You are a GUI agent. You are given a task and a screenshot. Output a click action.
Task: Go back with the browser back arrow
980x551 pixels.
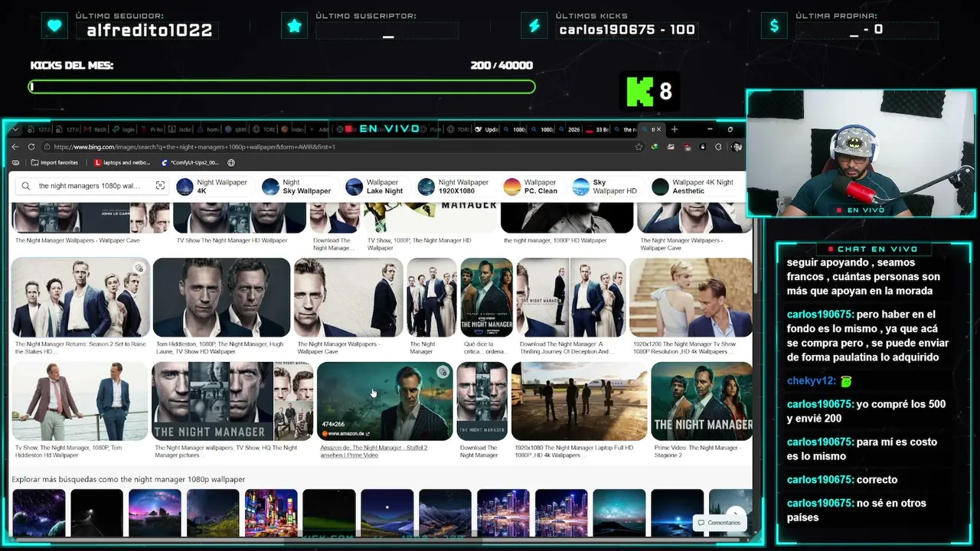(15, 147)
